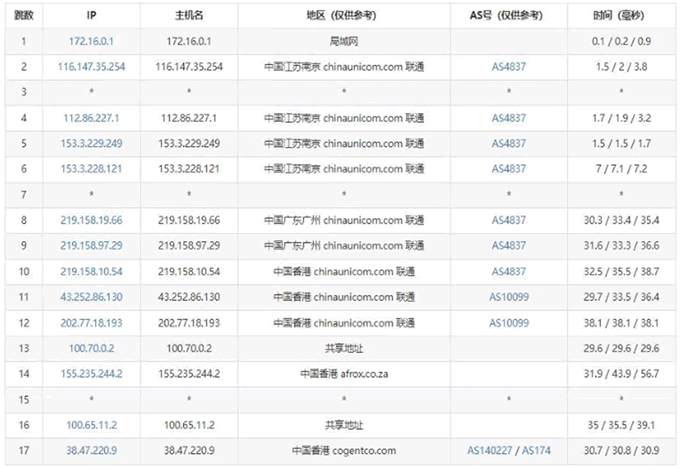Open IP link 43.252.86.130 in hop 11
Image resolution: width=680 pixels, height=468 pixels.
coord(91,297)
